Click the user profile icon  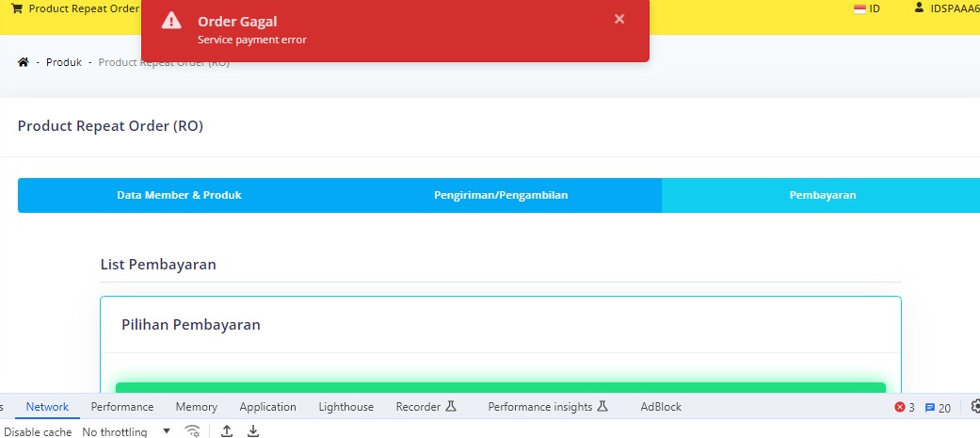919,8
